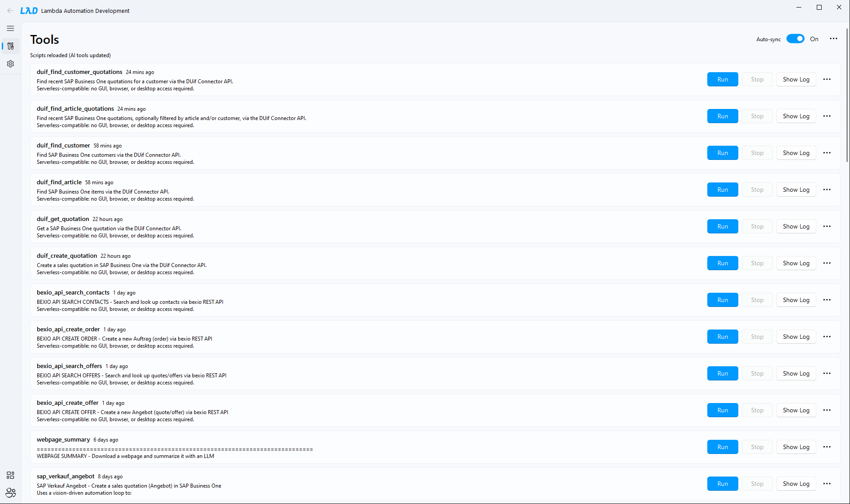Viewport: 850px width, 504px height.
Task: Click the Tools heading
Action: (44, 39)
